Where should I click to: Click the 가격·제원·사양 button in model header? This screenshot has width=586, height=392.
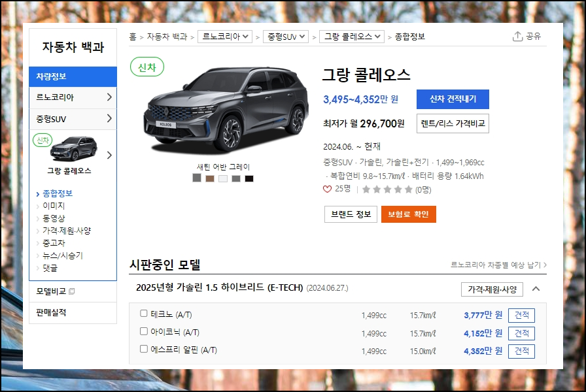(492, 289)
